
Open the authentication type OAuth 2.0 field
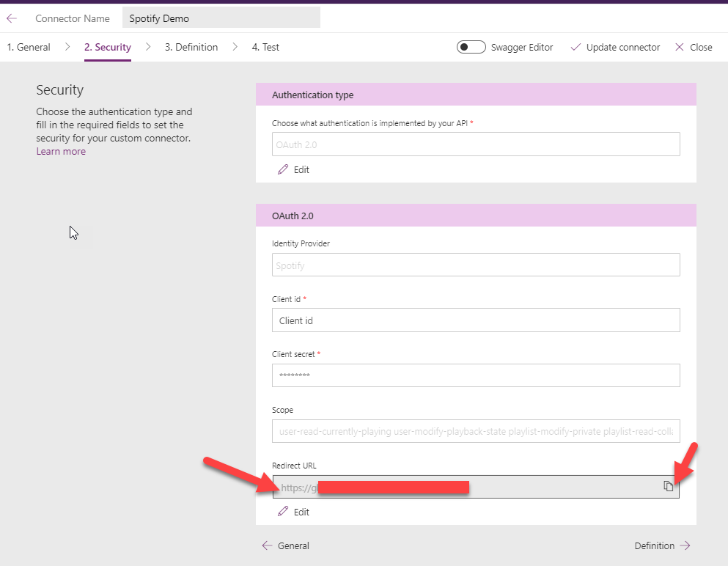[475, 144]
